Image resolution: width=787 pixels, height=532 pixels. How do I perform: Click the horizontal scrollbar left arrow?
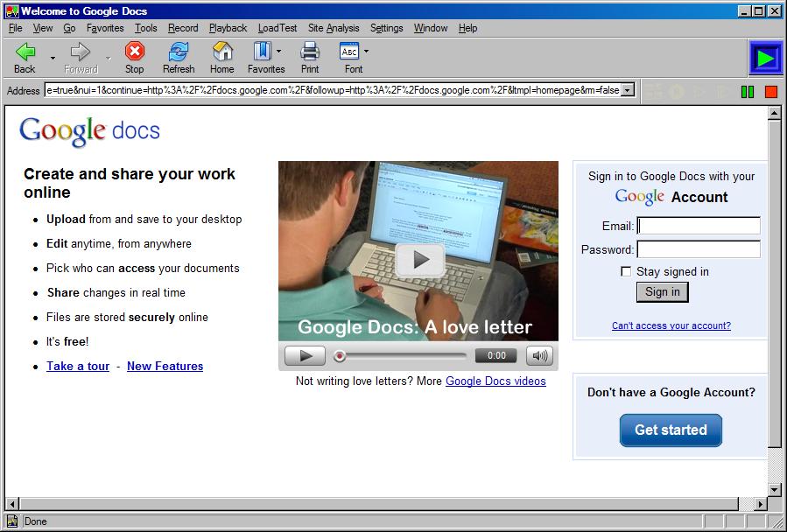click(12, 504)
